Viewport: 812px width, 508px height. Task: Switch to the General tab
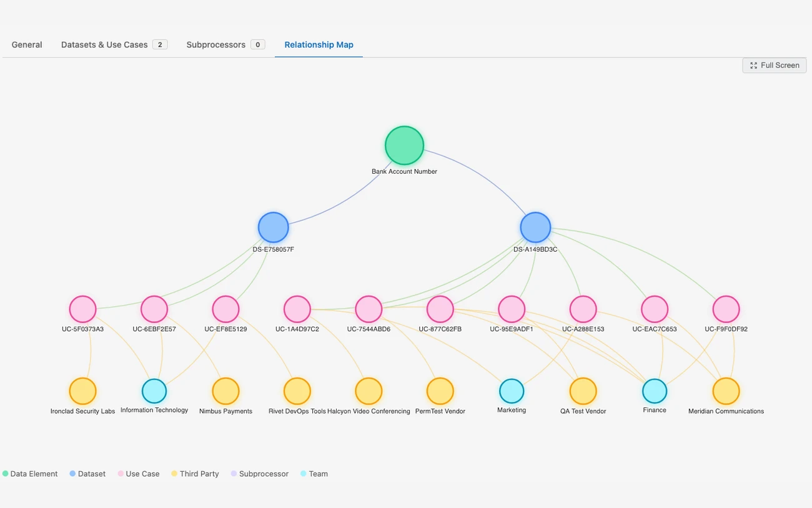coord(27,45)
